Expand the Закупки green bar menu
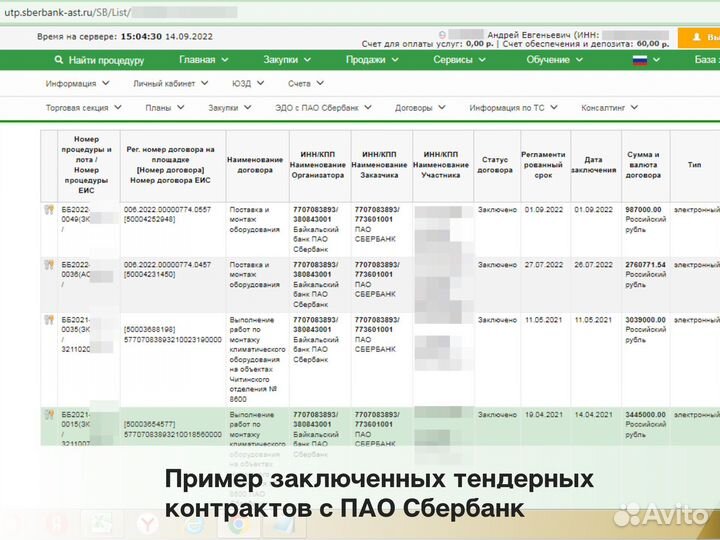This screenshot has width=720, height=540. click(287, 60)
